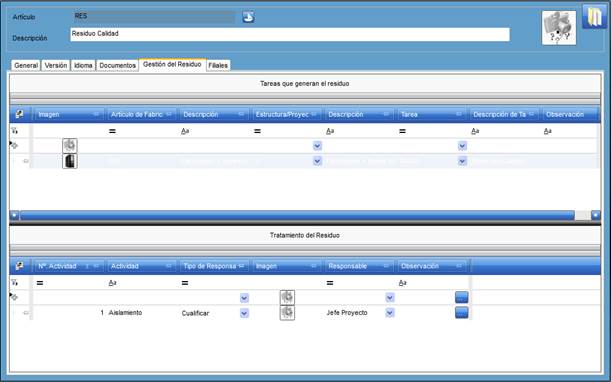Open equals filter operator under Estructura/Proyec

[x=257, y=131]
